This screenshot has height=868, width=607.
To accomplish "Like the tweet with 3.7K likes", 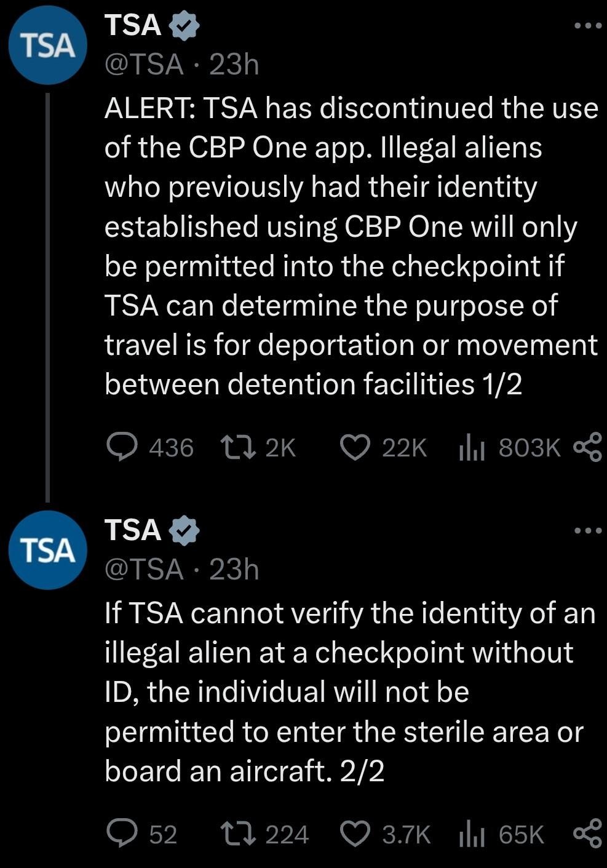I will pyautogui.click(x=354, y=834).
